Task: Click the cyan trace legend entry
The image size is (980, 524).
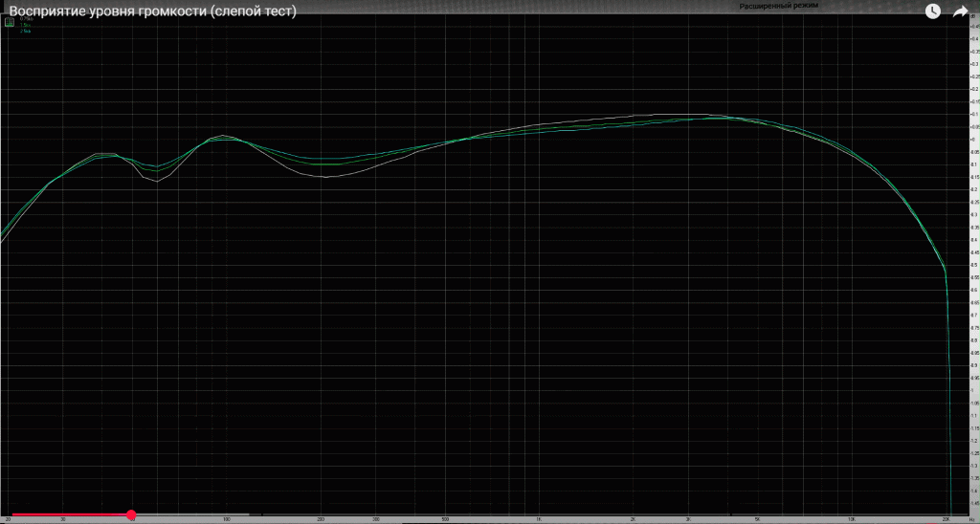Action: 25,31
